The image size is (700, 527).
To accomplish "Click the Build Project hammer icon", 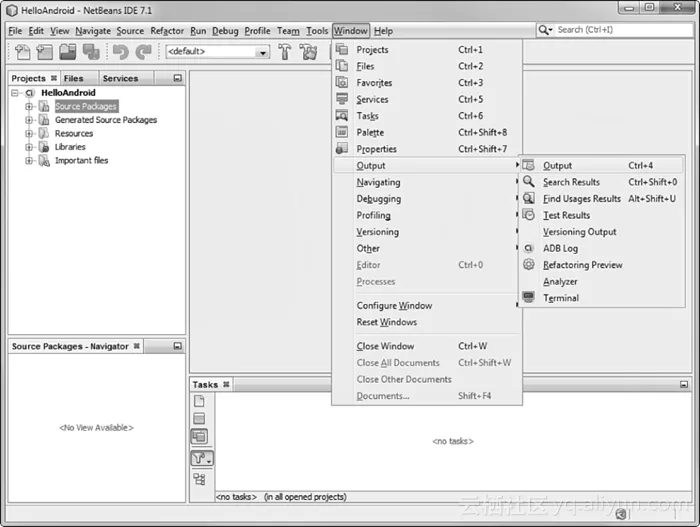I will point(286,52).
